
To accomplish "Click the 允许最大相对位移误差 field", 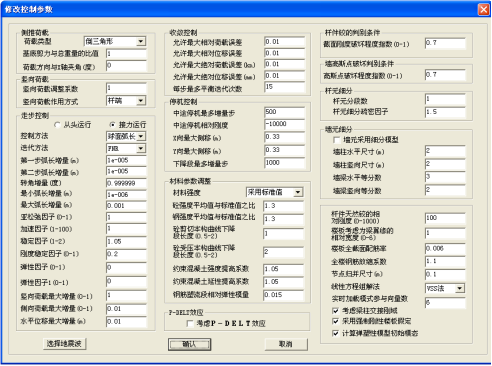I will coord(285,53).
